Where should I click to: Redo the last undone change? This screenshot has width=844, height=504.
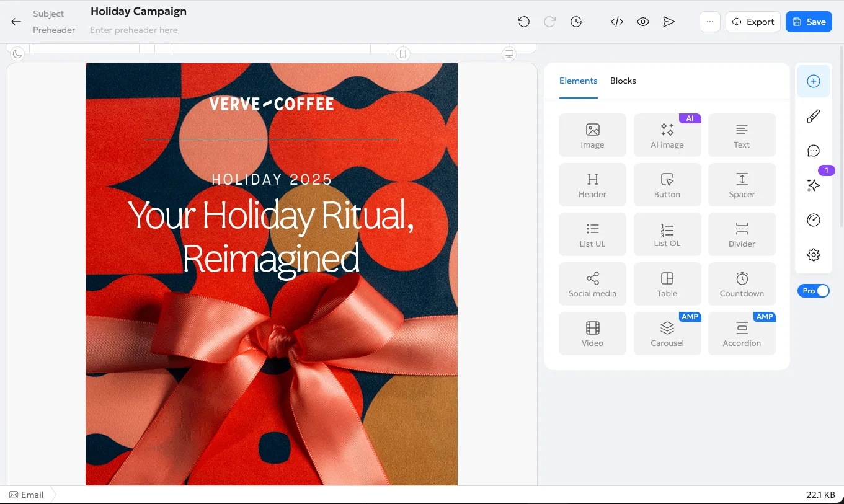[x=549, y=22]
